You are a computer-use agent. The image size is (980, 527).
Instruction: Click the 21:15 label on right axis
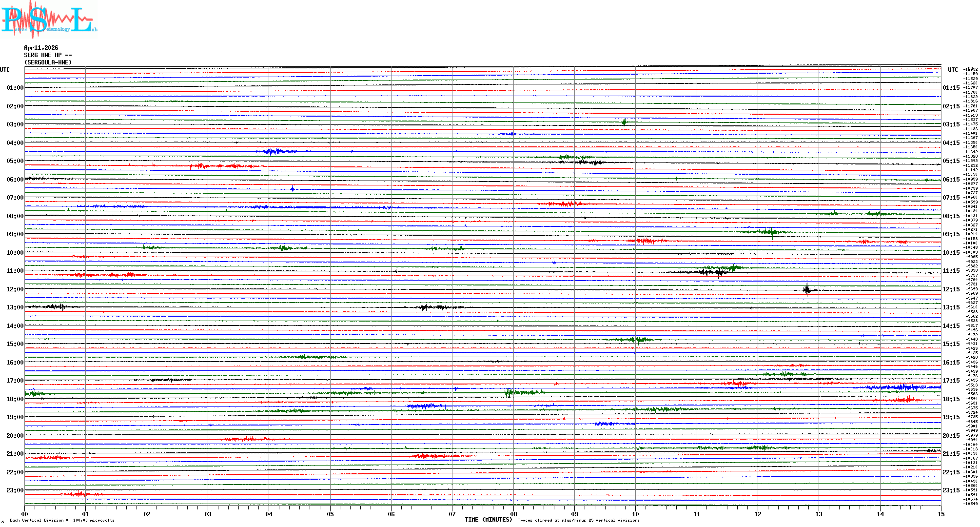coord(951,454)
